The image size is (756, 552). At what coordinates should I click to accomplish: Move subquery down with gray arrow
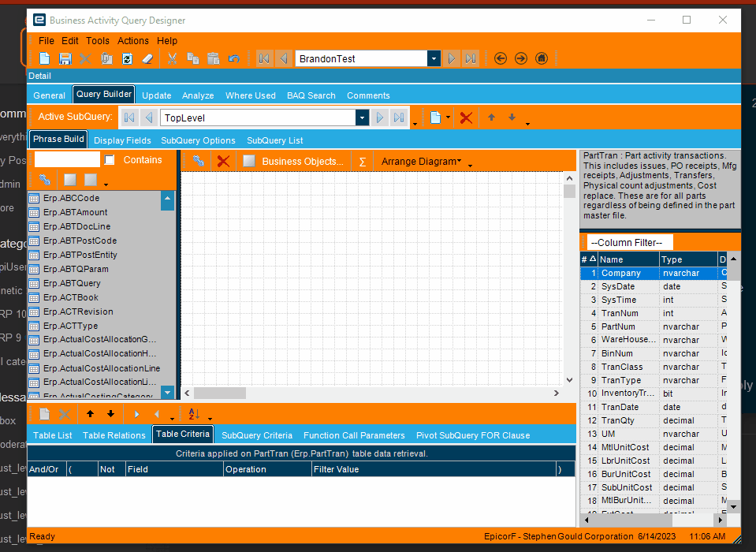(512, 117)
